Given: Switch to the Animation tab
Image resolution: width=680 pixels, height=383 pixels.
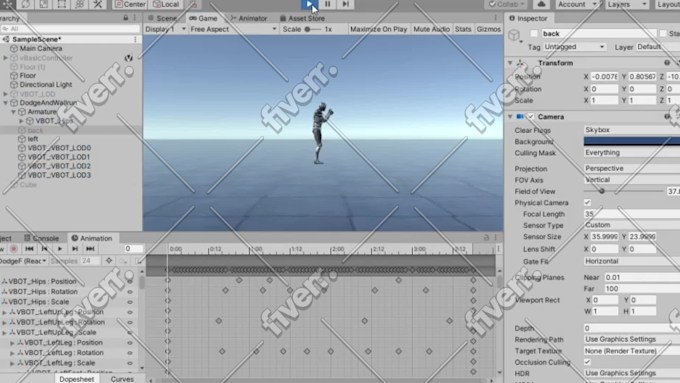Looking at the screenshot, I should click(x=92, y=238).
